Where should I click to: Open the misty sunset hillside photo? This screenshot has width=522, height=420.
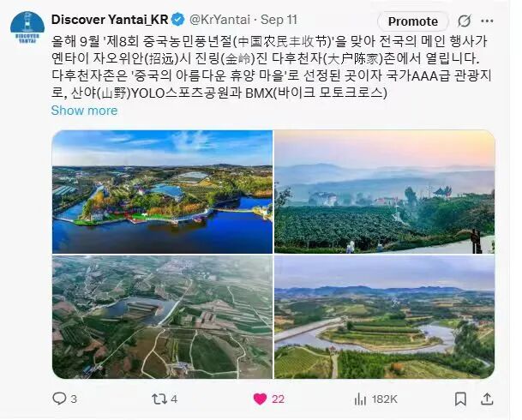tap(385, 192)
